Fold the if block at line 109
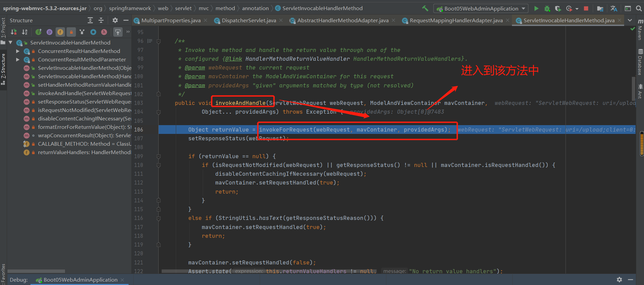 (158, 156)
